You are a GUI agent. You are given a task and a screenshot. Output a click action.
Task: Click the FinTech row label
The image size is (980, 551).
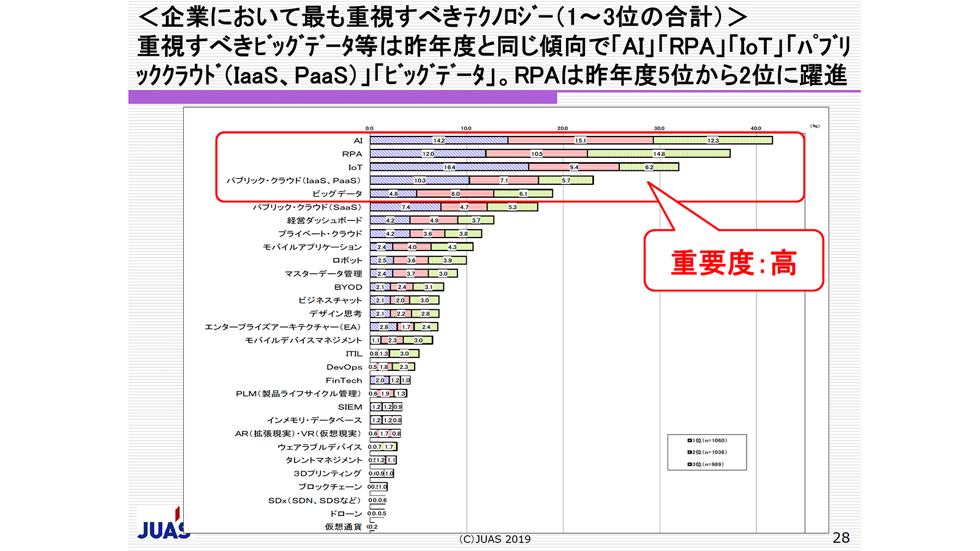click(344, 380)
